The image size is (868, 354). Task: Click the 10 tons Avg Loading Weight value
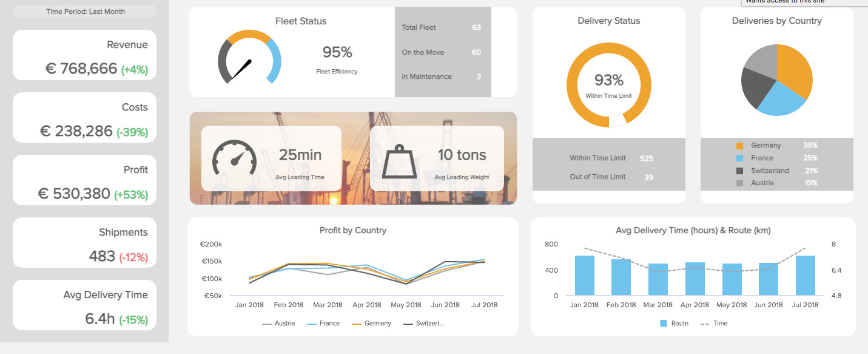click(x=462, y=155)
